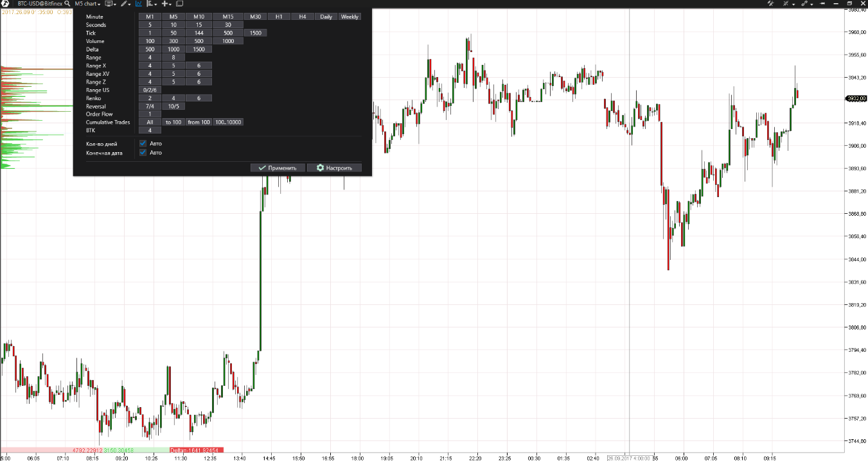The image size is (868, 461).
Task: Click the Применить button
Action: tap(278, 168)
